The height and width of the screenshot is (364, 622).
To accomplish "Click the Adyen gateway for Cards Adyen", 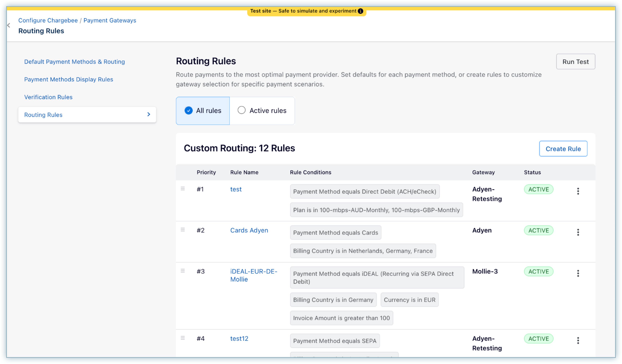I will point(482,230).
